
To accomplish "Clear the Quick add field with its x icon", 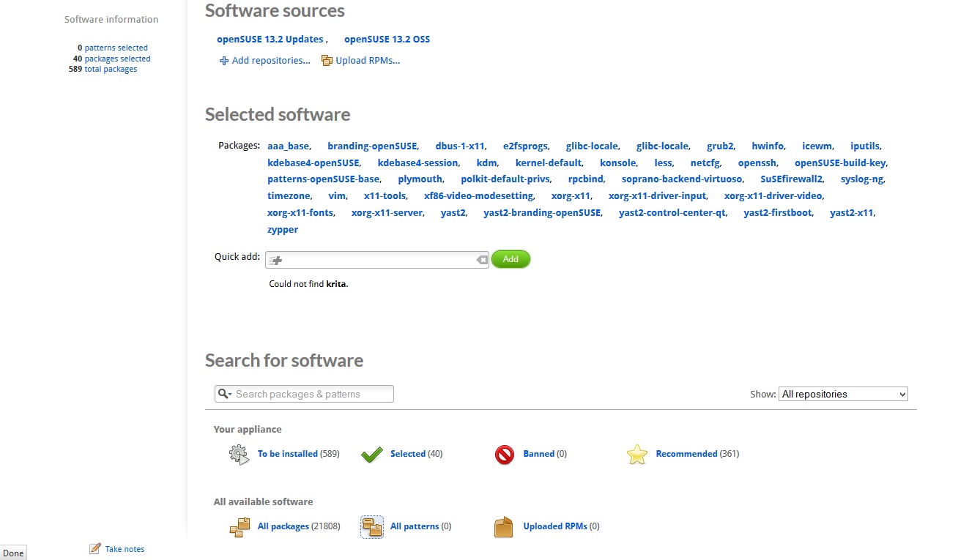I will click(481, 260).
